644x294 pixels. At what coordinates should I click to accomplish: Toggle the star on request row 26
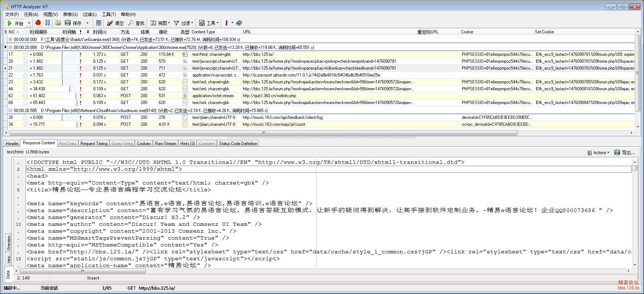(x=25, y=117)
